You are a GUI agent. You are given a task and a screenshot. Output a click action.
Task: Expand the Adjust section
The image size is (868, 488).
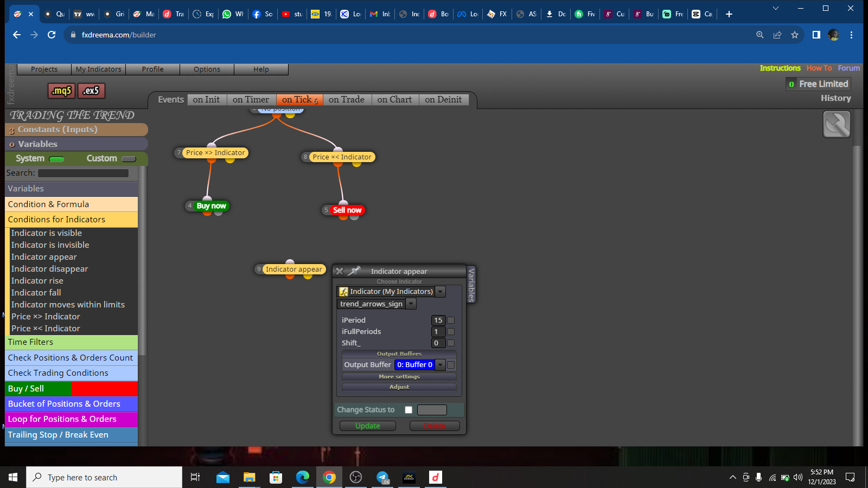(x=399, y=387)
